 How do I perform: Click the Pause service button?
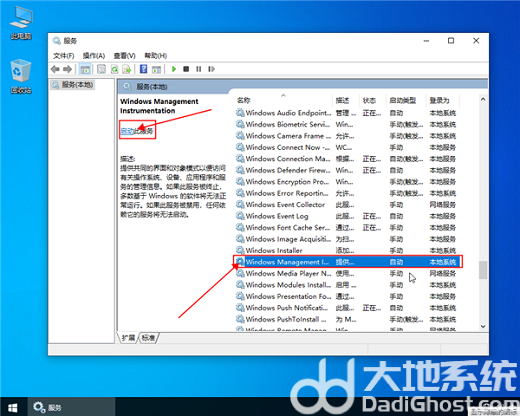coord(199,69)
